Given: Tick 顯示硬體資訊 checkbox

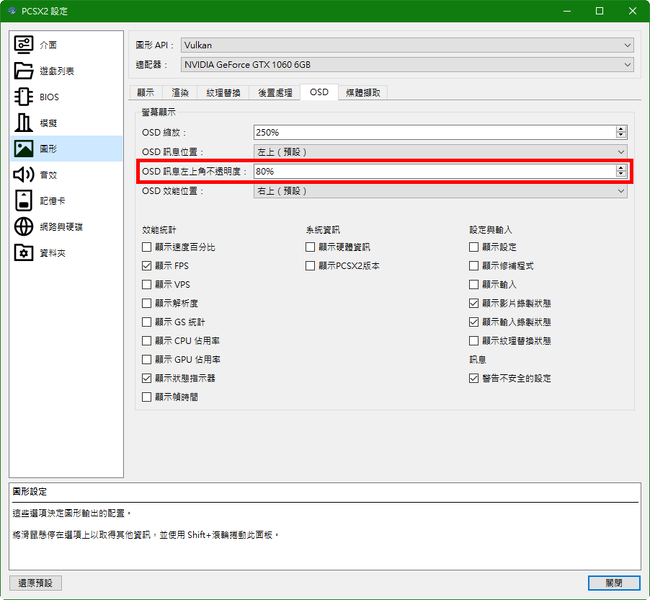Looking at the screenshot, I should (x=310, y=247).
